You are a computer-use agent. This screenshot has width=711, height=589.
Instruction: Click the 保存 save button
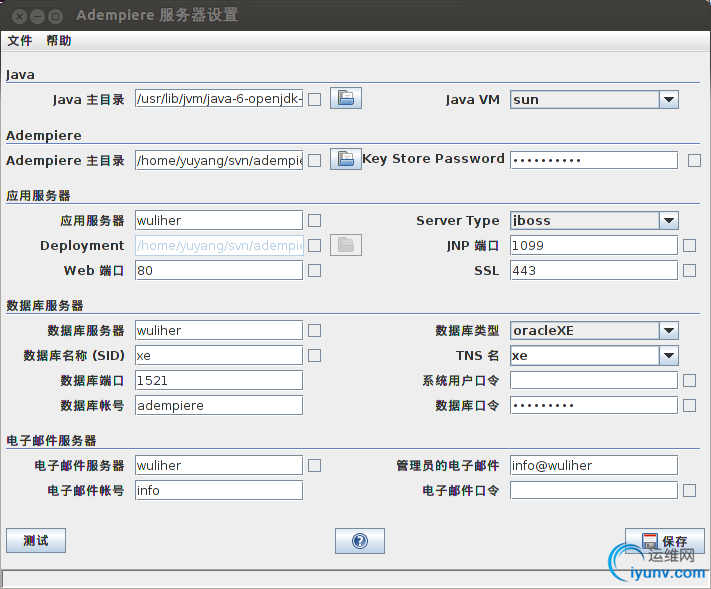664,541
